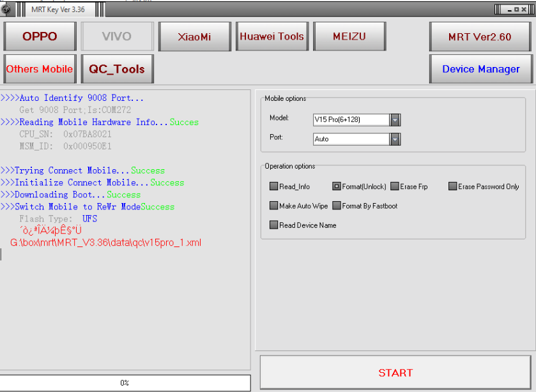The image size is (536, 392).
Task: Click the application icon in title bar
Action: point(6,9)
